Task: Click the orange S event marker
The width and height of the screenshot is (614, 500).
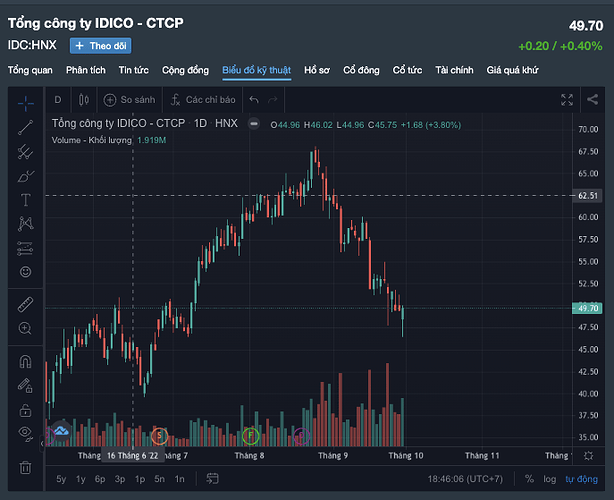Action: [159, 435]
